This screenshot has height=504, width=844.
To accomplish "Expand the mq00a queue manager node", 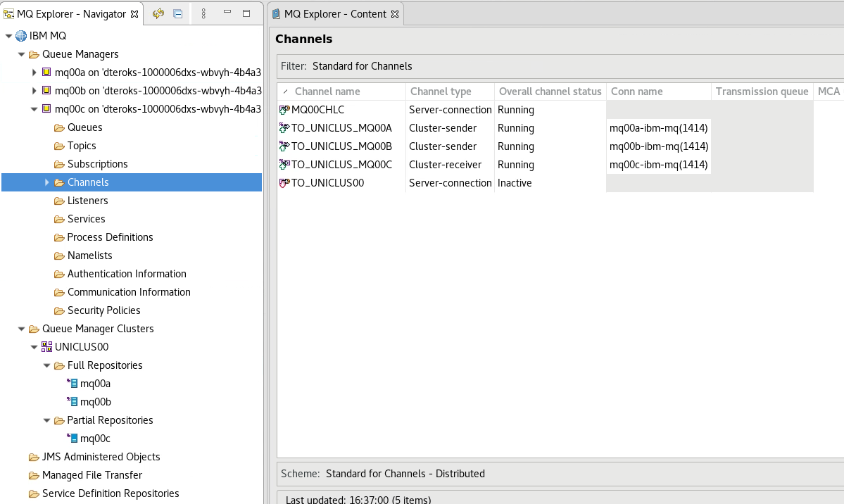I will [x=34, y=73].
